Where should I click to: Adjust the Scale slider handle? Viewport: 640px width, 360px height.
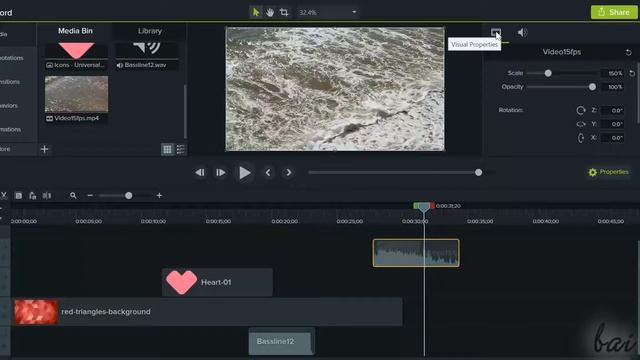tap(548, 73)
